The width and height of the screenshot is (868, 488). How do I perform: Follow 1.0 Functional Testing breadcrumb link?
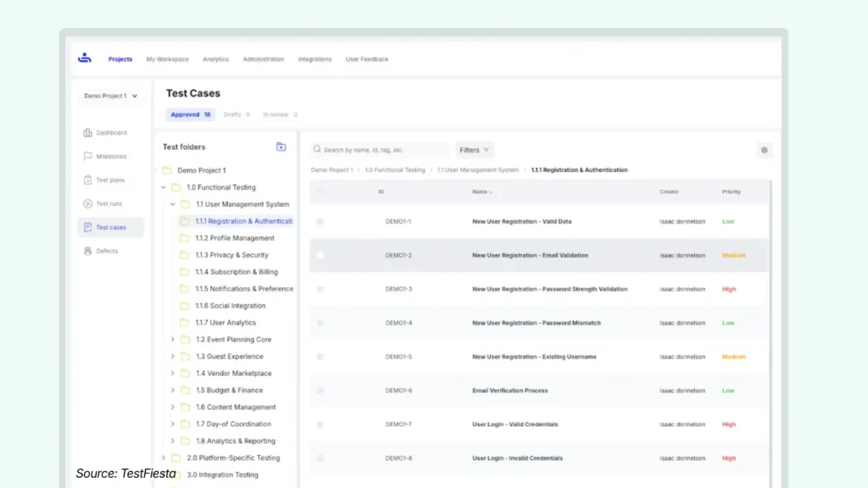point(395,169)
